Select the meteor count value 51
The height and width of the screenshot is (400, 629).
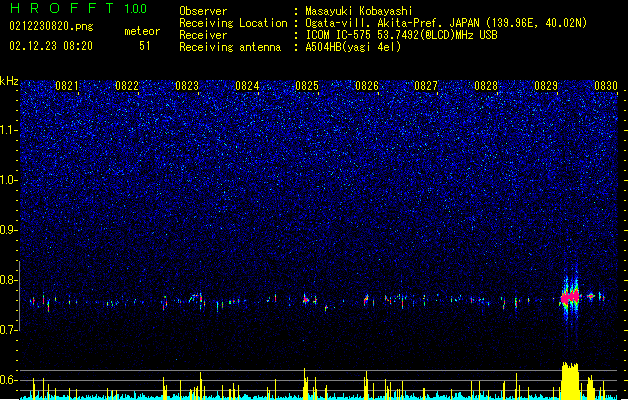click(x=145, y=46)
